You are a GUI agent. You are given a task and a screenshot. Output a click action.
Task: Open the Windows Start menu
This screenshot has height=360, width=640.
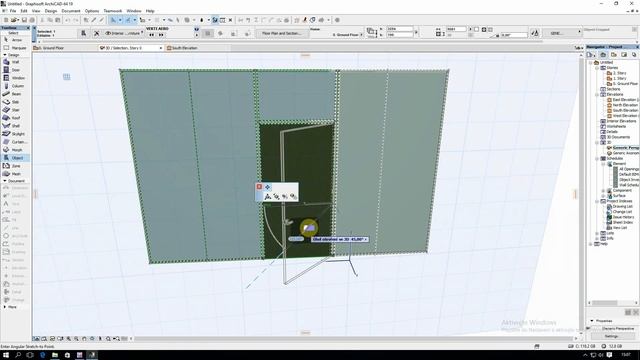click(x=6, y=355)
